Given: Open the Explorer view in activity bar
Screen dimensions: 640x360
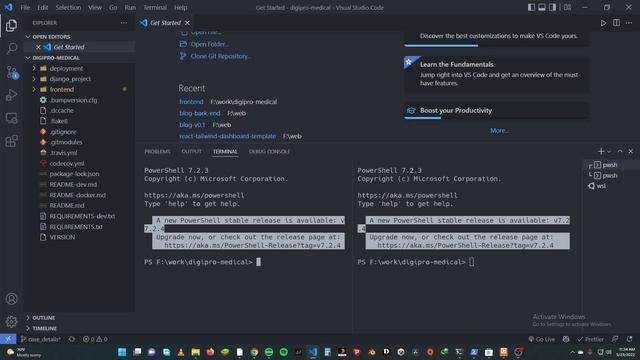Looking at the screenshot, I should tap(11, 25).
